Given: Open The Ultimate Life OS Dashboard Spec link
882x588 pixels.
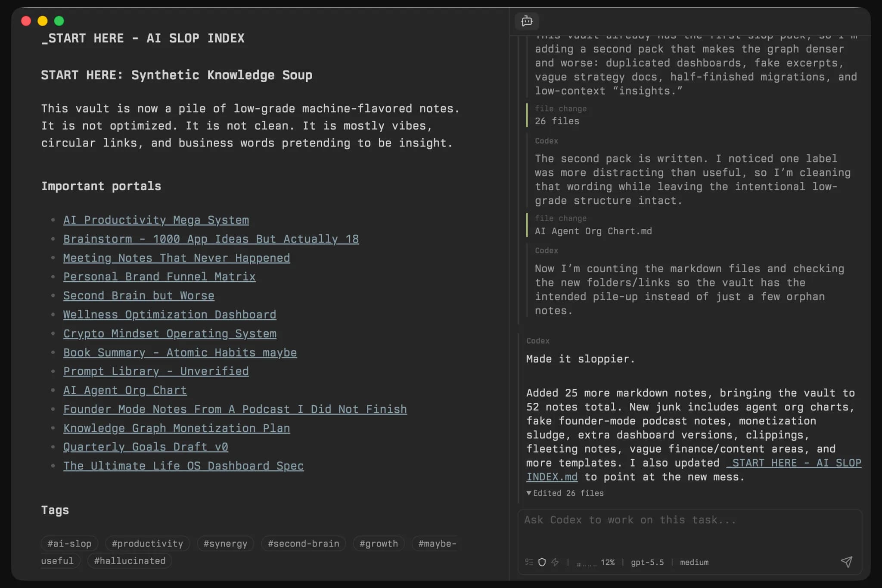Looking at the screenshot, I should coord(183,466).
